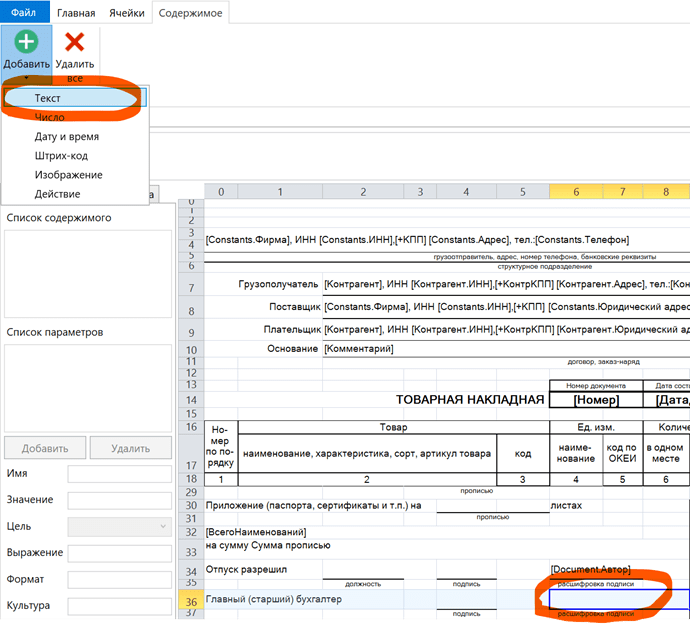Click the Ед. изм. header cell
Viewport: 690px width, 624px height.
coord(596,427)
